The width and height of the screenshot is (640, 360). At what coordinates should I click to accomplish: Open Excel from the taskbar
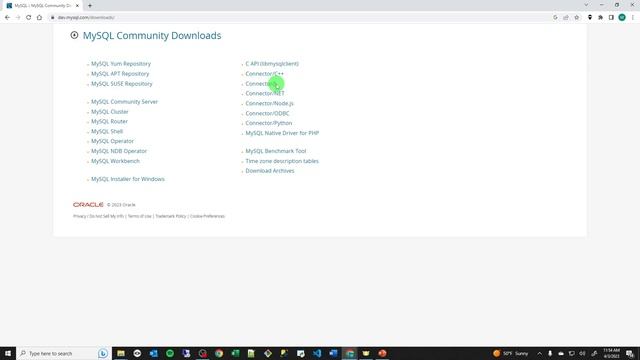point(235,353)
